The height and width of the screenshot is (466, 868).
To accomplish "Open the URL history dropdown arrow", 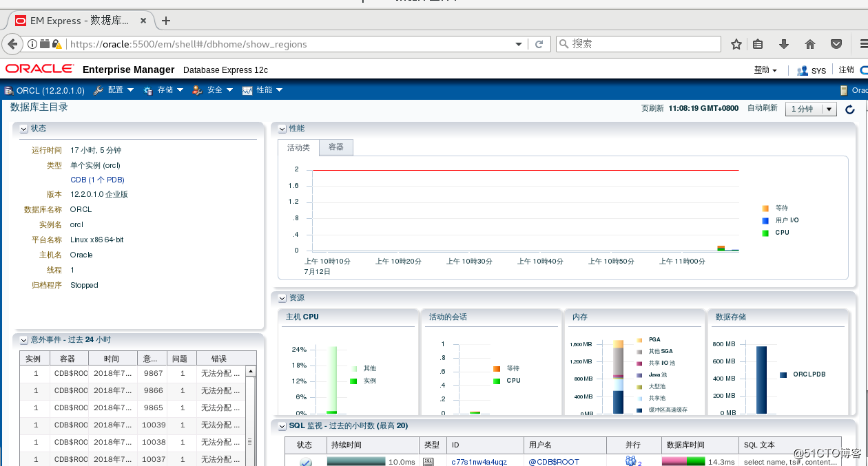I will tap(519, 44).
